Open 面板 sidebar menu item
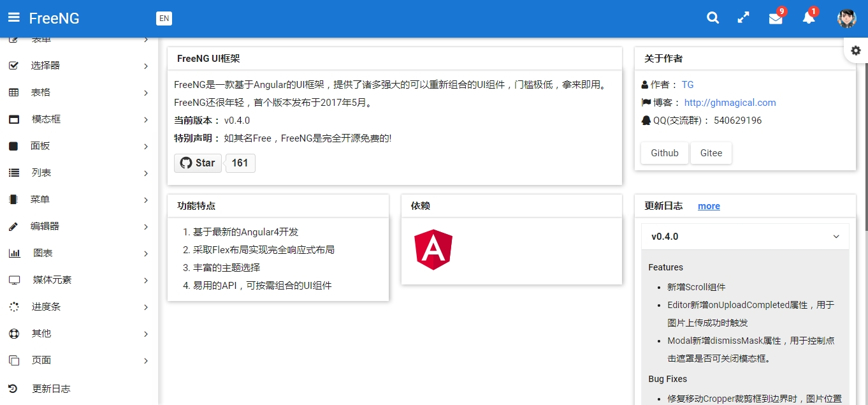The height and width of the screenshot is (405, 868). (x=79, y=146)
